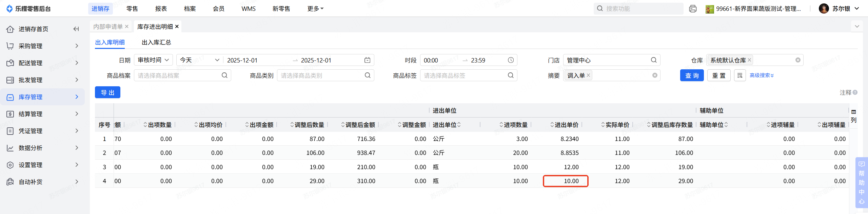The image size is (868, 214).
Task: Open the help center floating panel
Action: (861, 182)
